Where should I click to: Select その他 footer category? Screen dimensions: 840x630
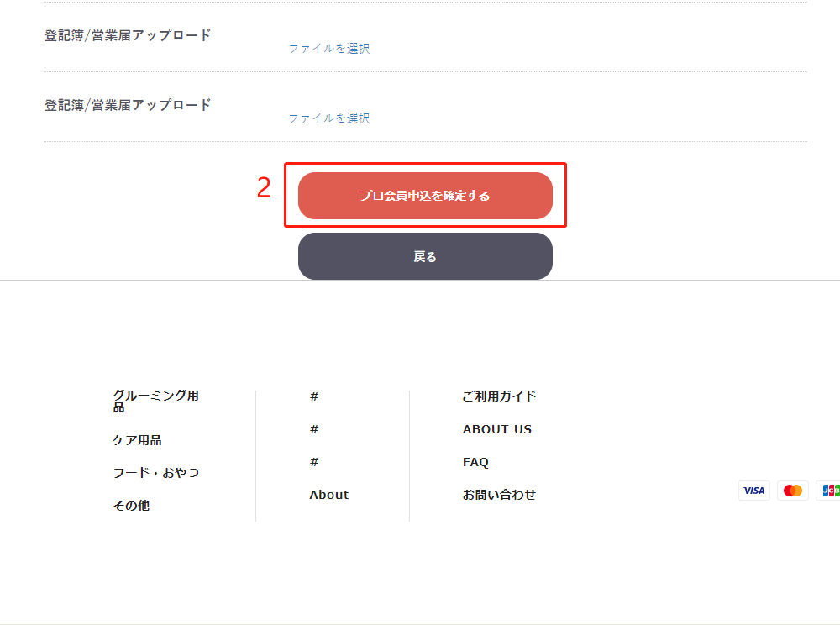click(131, 506)
